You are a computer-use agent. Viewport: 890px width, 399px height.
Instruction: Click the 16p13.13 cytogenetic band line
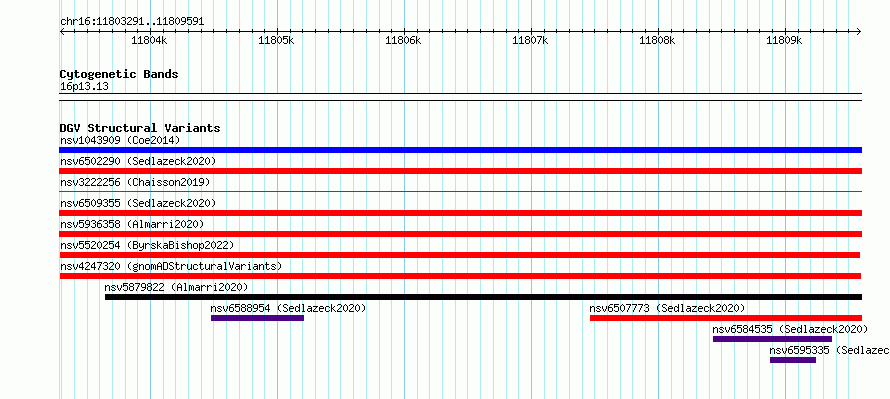click(x=460, y=97)
